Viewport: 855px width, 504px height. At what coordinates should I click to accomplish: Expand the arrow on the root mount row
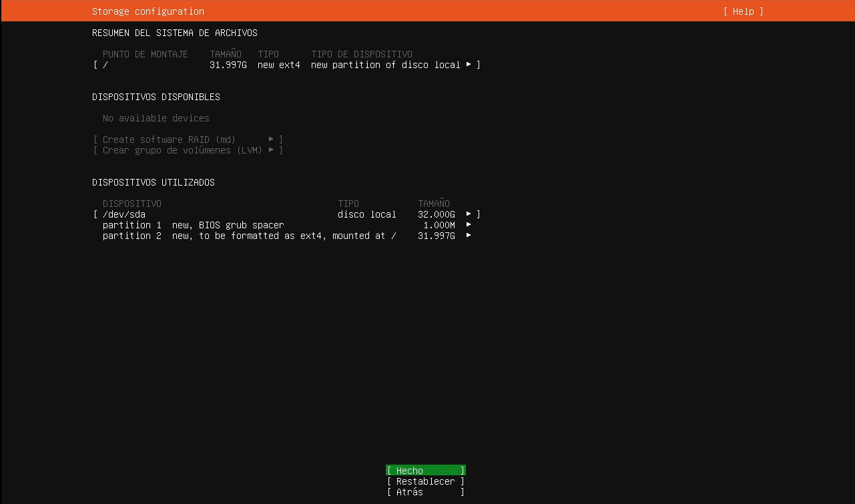(469, 65)
